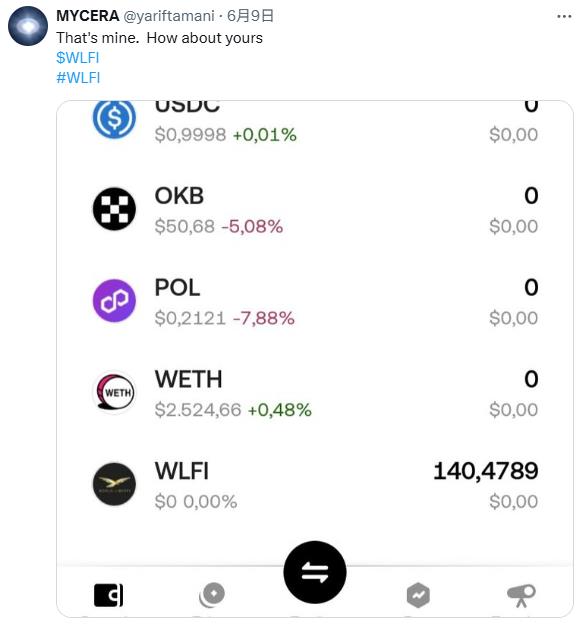Click the MYCERA display name
Image resolution: width=587 pixels, height=628 pixels.
tap(87, 16)
